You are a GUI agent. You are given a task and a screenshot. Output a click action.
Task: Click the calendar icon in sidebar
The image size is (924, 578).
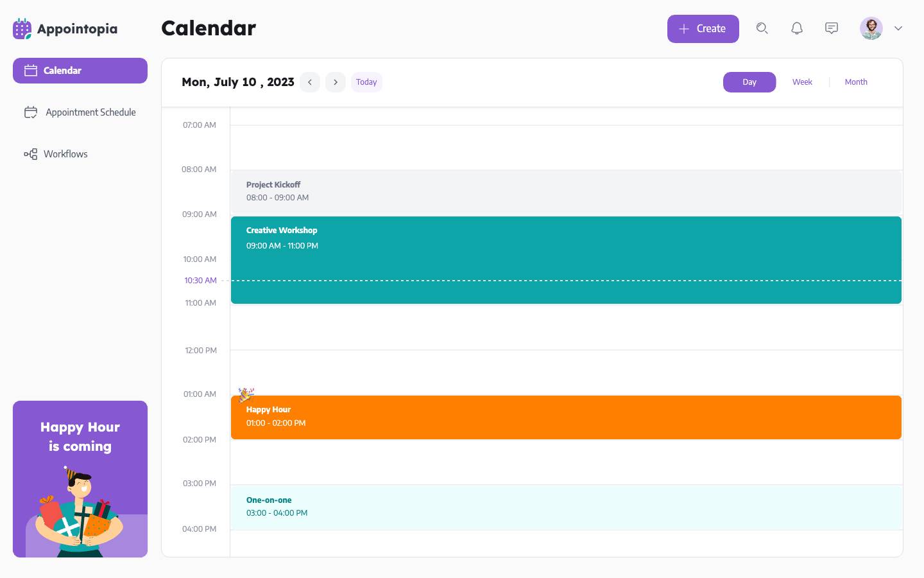[x=31, y=71]
